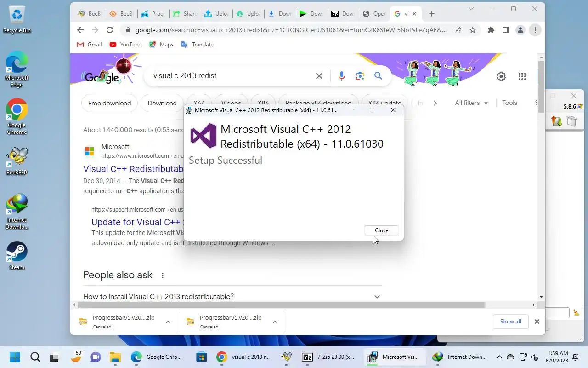The width and height of the screenshot is (588, 368).
Task: Open Microsoft Store from taskbar
Action: tap(201, 357)
